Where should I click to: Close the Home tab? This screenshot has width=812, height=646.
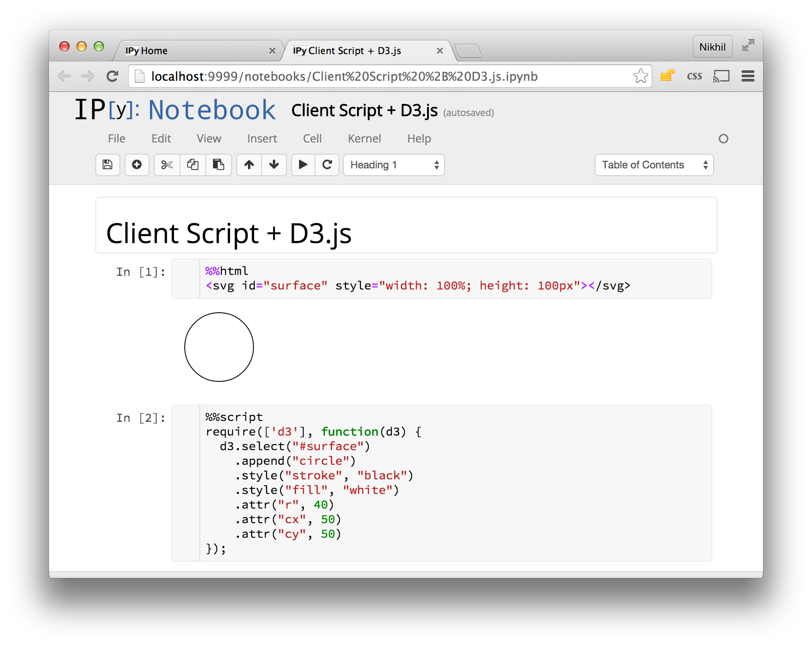point(272,51)
